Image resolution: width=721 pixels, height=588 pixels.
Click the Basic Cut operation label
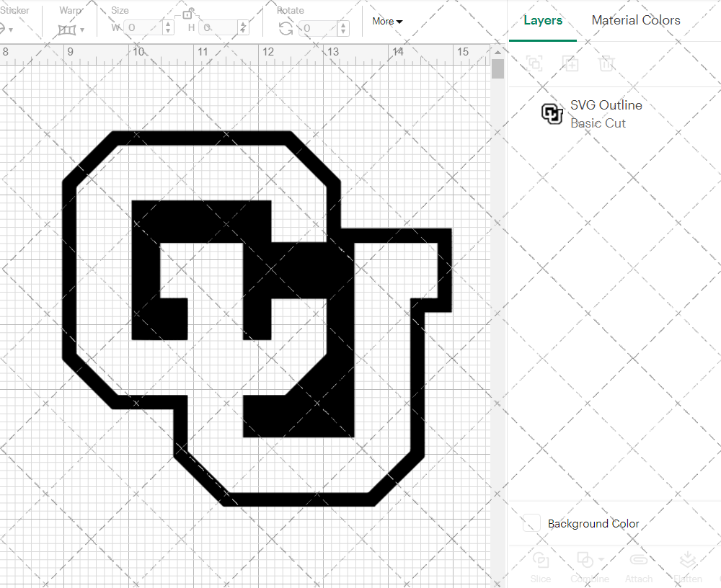pos(598,123)
